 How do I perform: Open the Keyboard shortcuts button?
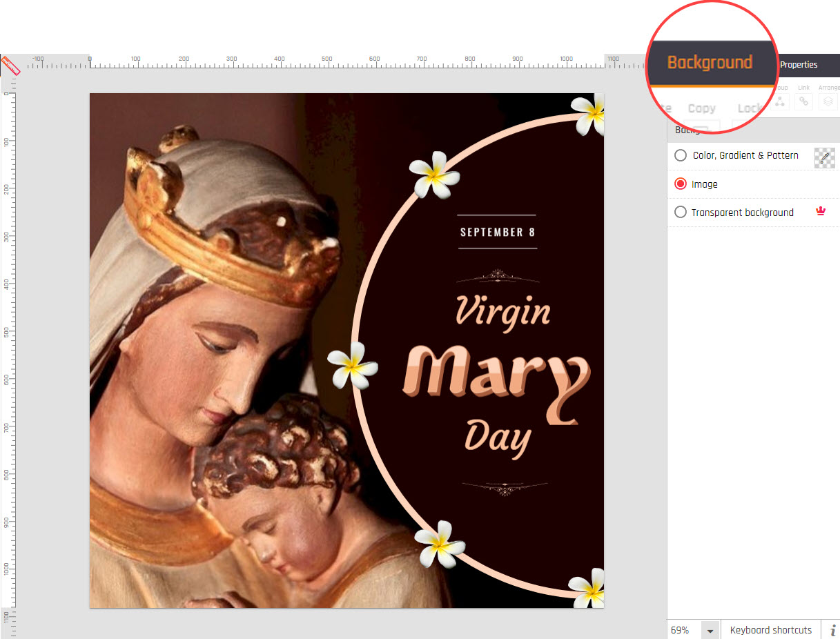click(770, 630)
